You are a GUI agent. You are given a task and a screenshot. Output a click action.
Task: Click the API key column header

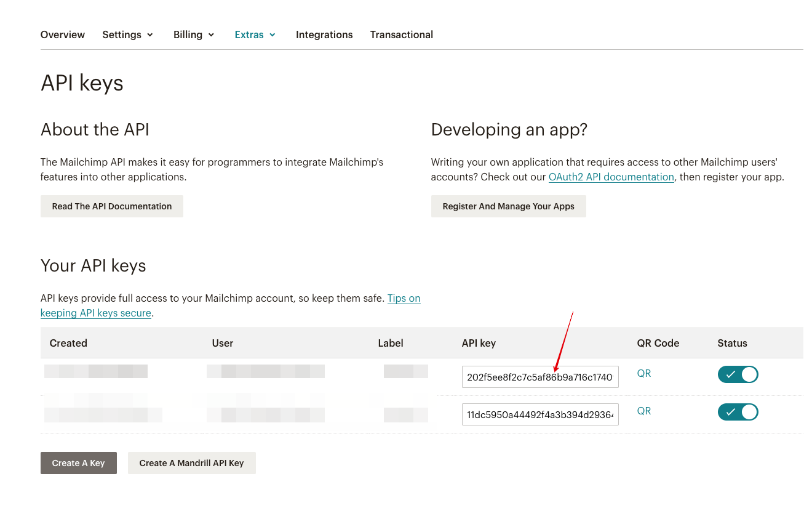(479, 343)
